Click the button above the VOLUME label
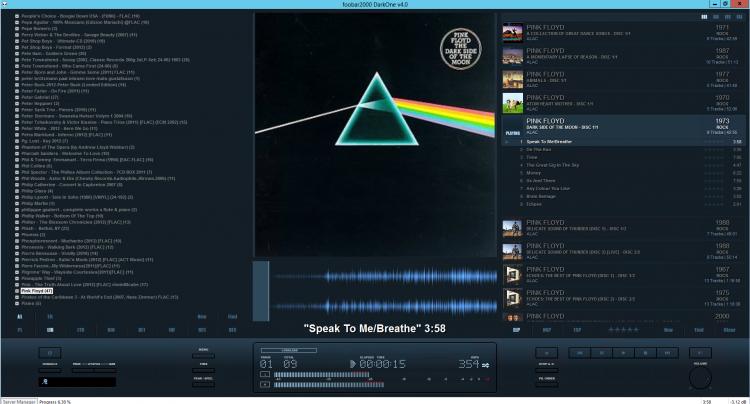The image size is (750, 404). 700,353
